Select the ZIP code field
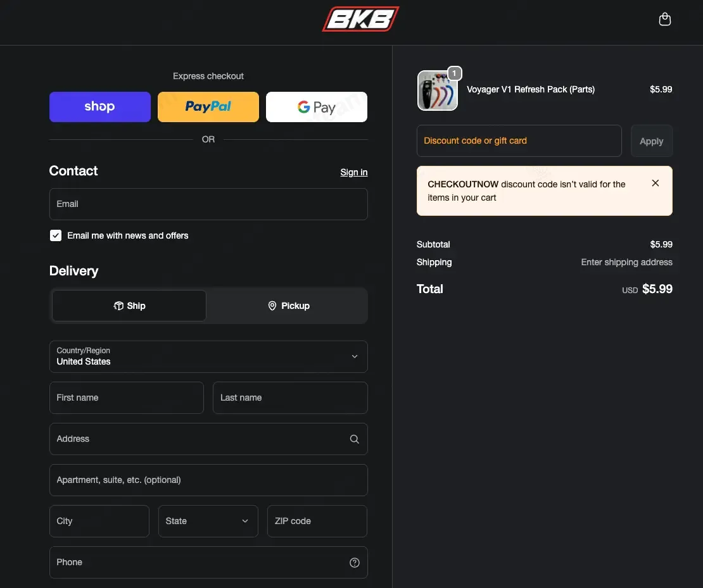The height and width of the screenshot is (588, 703). [317, 521]
